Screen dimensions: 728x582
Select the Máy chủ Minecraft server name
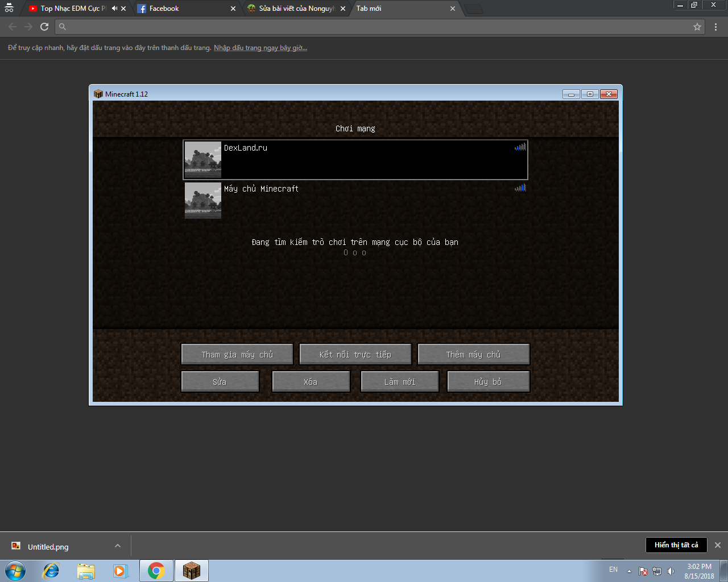click(x=261, y=189)
